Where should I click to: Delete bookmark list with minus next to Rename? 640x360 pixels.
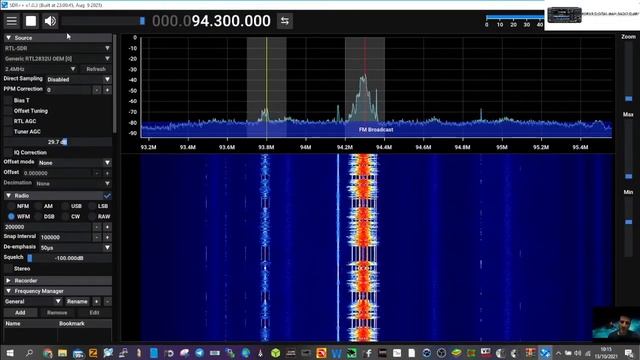pyautogui.click(x=107, y=302)
